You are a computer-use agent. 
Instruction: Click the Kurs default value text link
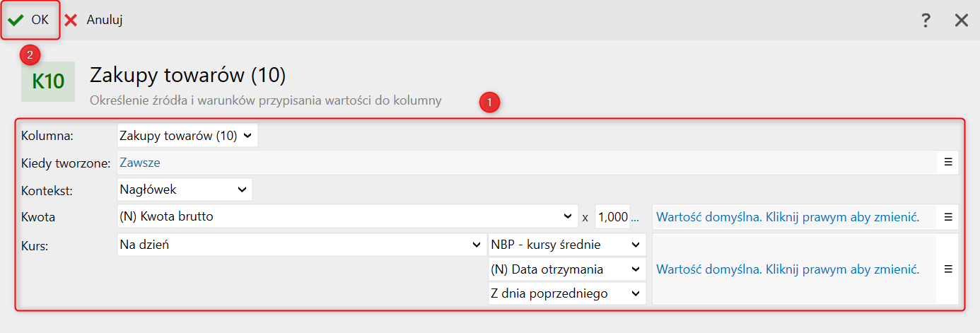[x=788, y=269]
